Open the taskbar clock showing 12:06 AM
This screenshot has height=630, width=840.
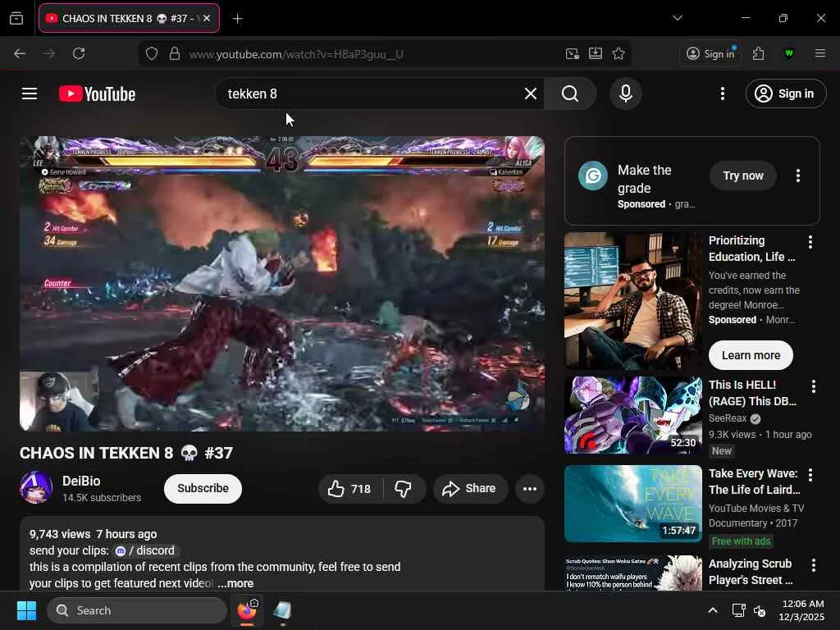tap(801, 610)
